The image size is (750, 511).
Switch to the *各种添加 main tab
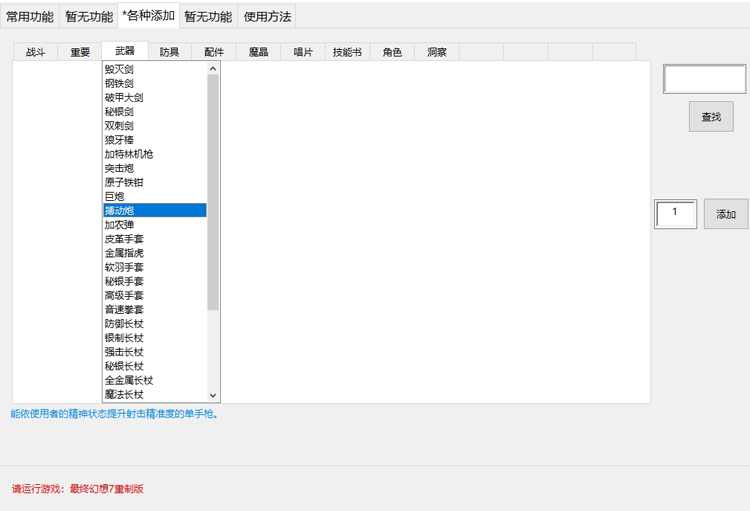pyautogui.click(x=148, y=16)
